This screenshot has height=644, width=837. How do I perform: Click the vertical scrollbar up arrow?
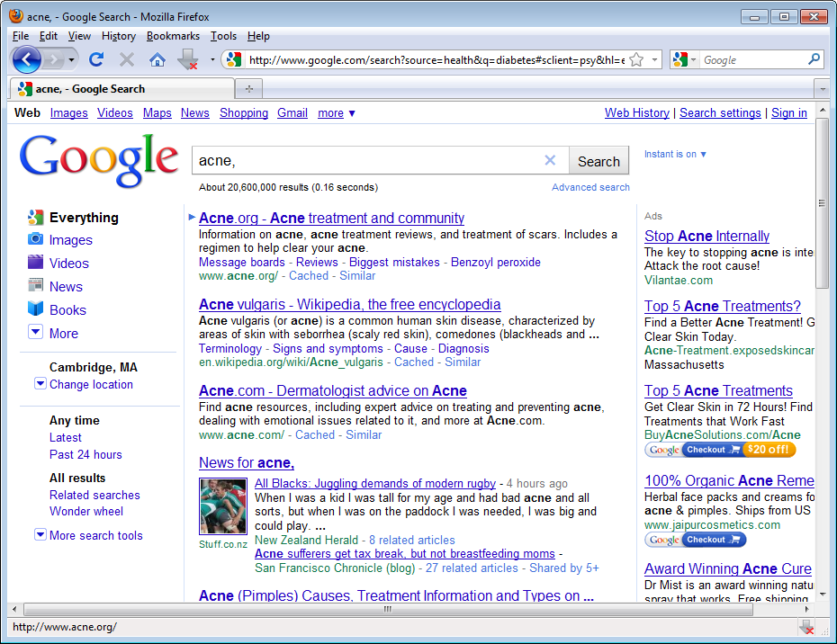tap(822, 110)
